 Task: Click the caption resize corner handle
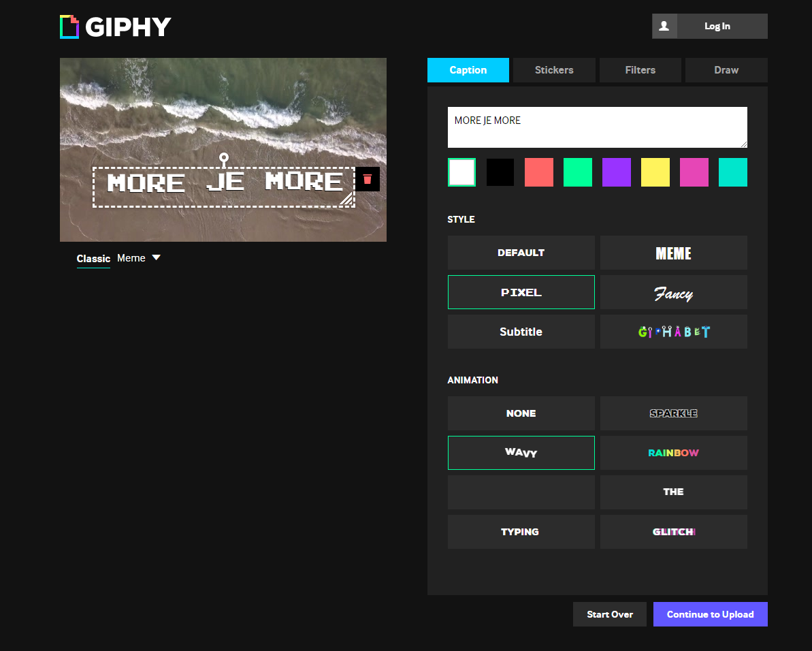click(x=346, y=198)
